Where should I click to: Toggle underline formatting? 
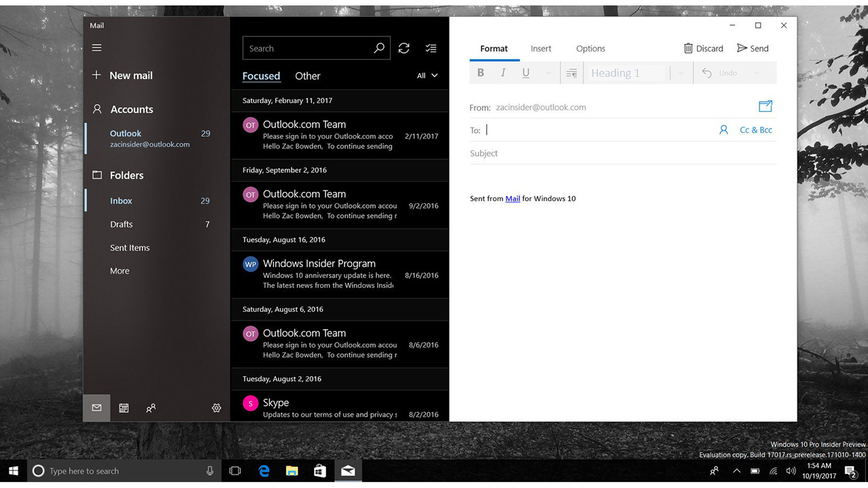[x=526, y=73]
